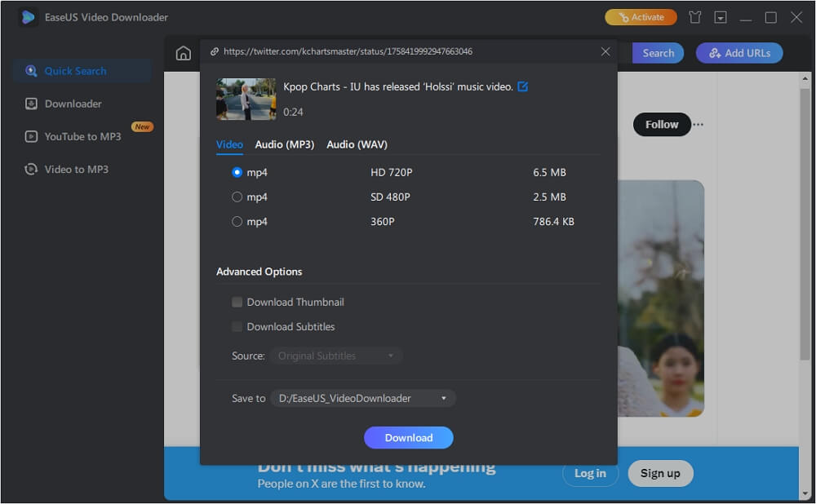The width and height of the screenshot is (816, 504).
Task: Maximize the EaseUS window
Action: pos(771,18)
